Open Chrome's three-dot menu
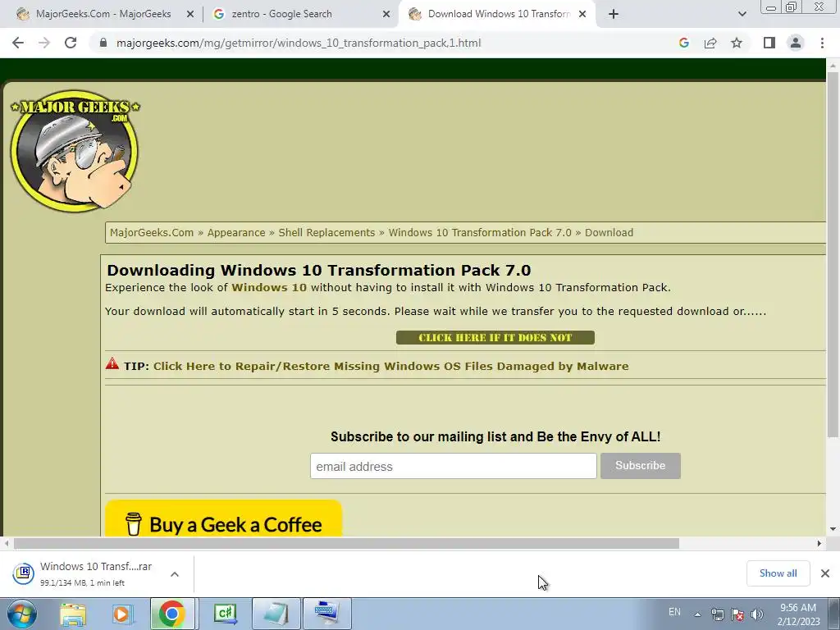 point(822,43)
